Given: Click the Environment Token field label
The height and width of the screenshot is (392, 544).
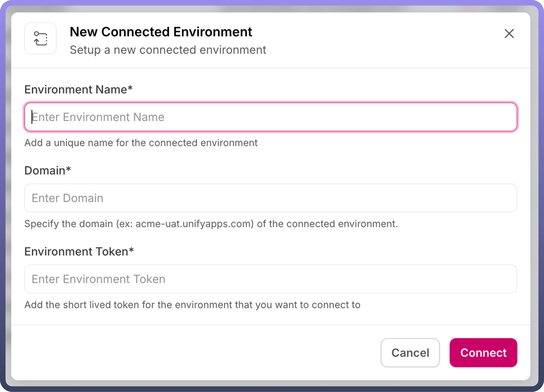Looking at the screenshot, I should pos(76,252).
